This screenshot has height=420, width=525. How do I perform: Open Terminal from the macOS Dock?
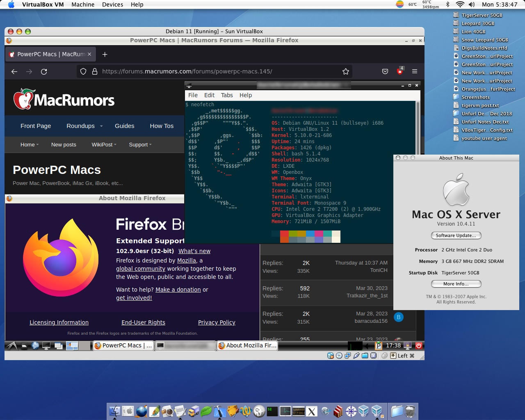[x=272, y=411]
